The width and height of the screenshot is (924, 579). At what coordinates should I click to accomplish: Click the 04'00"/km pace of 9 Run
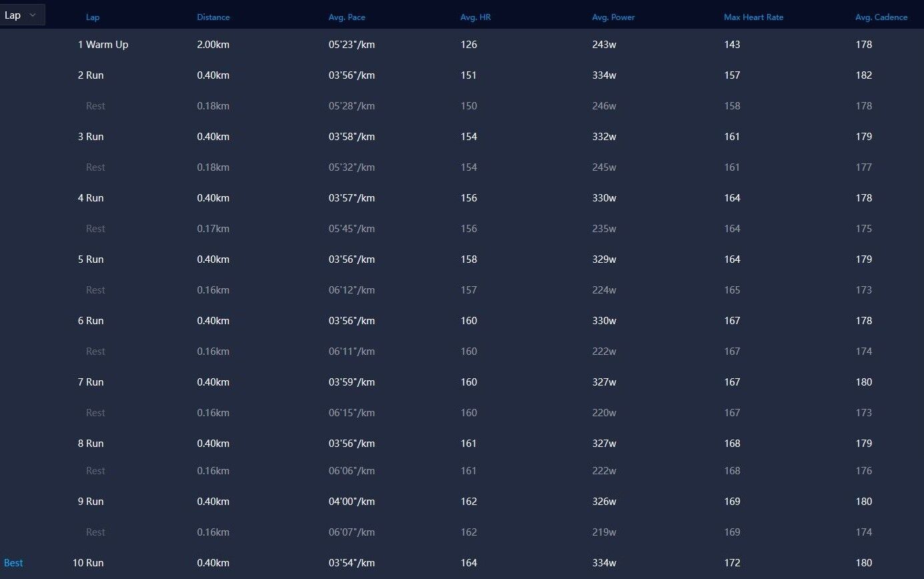(x=352, y=502)
